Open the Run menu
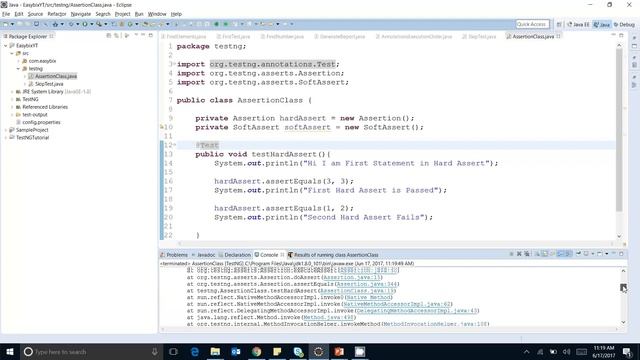Viewport: 640px width, 360px height. click(139, 14)
